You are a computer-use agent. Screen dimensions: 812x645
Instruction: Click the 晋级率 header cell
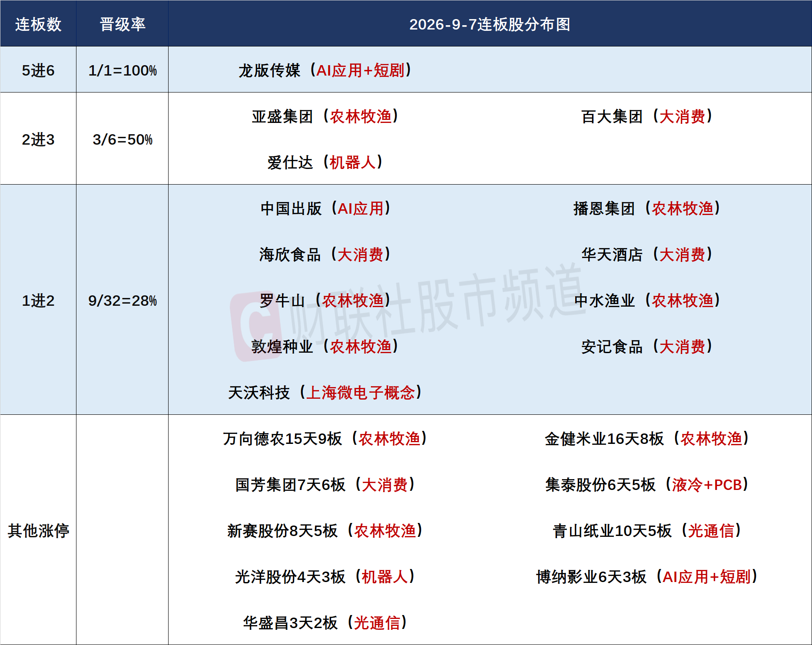(x=123, y=24)
